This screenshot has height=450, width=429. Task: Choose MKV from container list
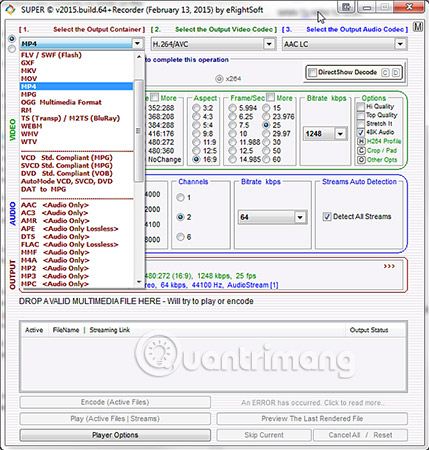pyautogui.click(x=76, y=71)
